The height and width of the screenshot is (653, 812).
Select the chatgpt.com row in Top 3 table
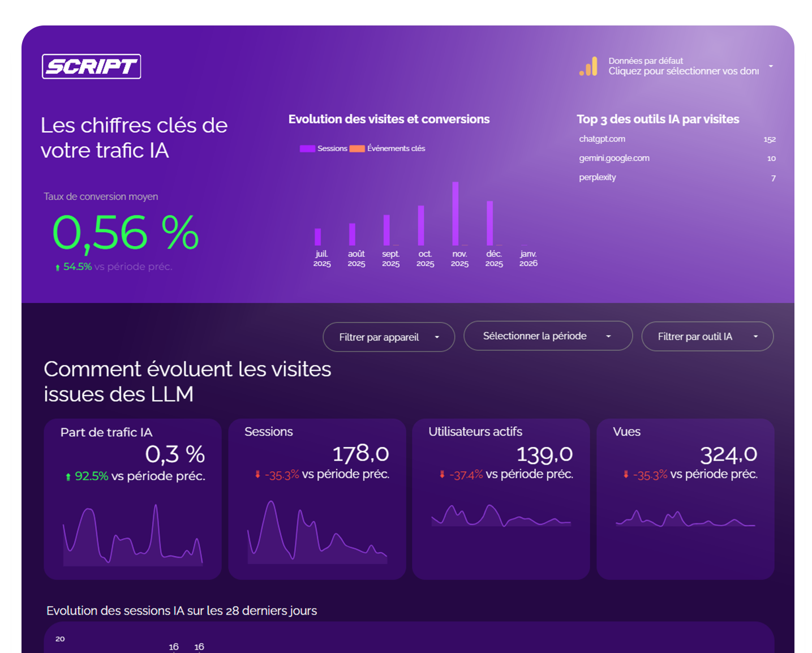(x=677, y=139)
